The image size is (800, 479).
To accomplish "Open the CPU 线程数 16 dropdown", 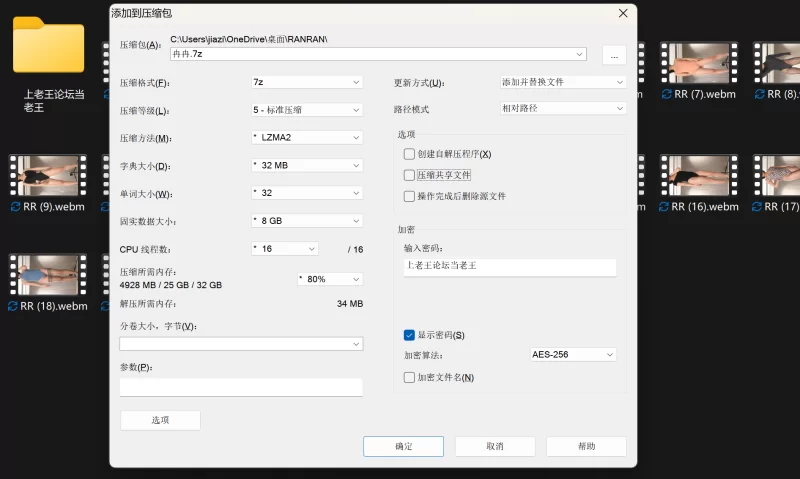I will [285, 248].
